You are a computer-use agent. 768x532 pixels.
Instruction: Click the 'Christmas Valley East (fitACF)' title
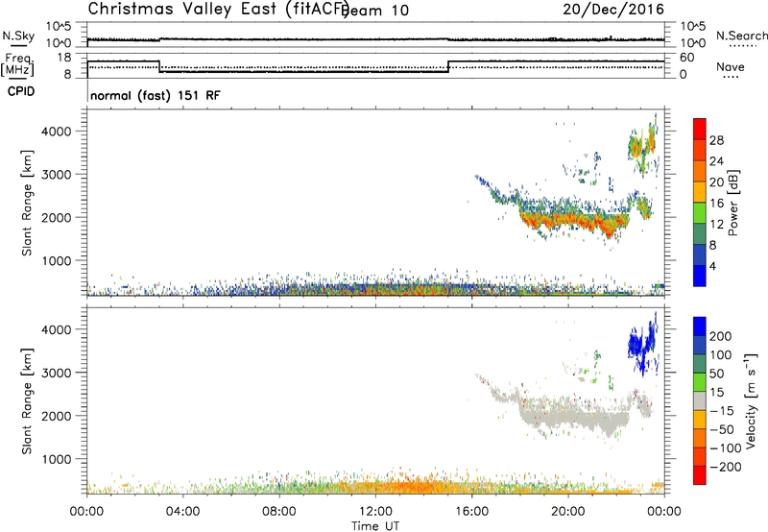219,9
